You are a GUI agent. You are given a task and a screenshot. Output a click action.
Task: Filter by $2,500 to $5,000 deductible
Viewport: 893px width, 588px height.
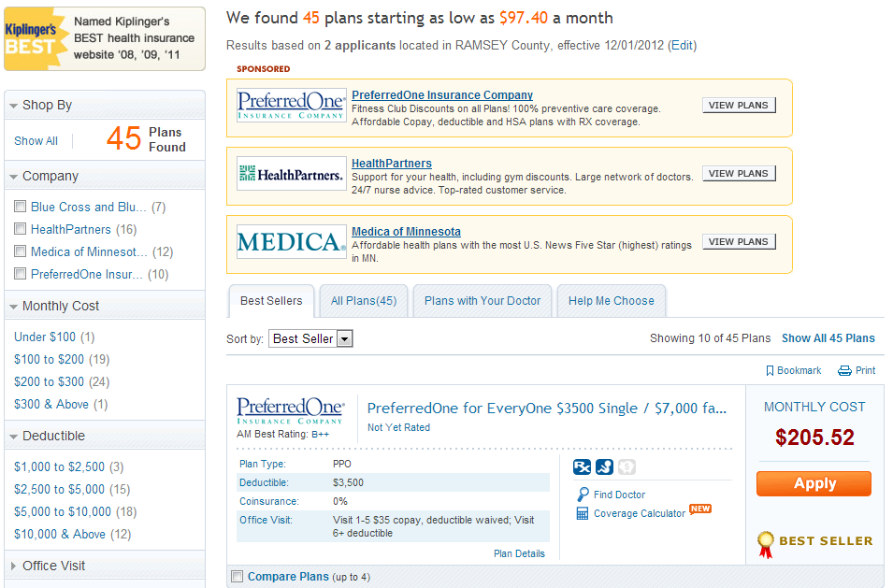click(60, 489)
